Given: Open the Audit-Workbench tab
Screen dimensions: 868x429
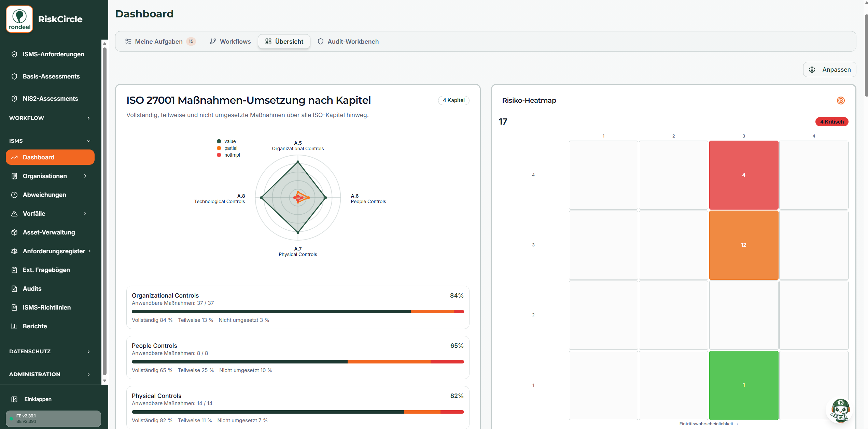Looking at the screenshot, I should pyautogui.click(x=348, y=41).
